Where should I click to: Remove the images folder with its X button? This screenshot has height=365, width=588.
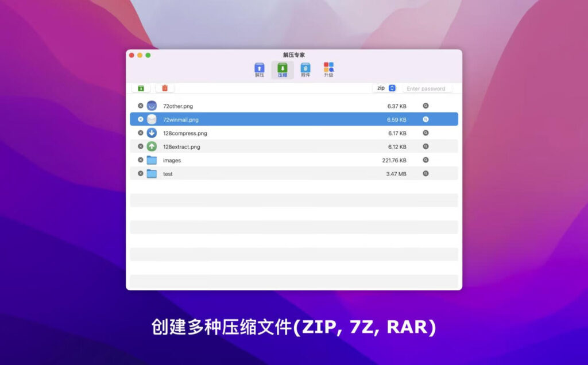point(140,160)
